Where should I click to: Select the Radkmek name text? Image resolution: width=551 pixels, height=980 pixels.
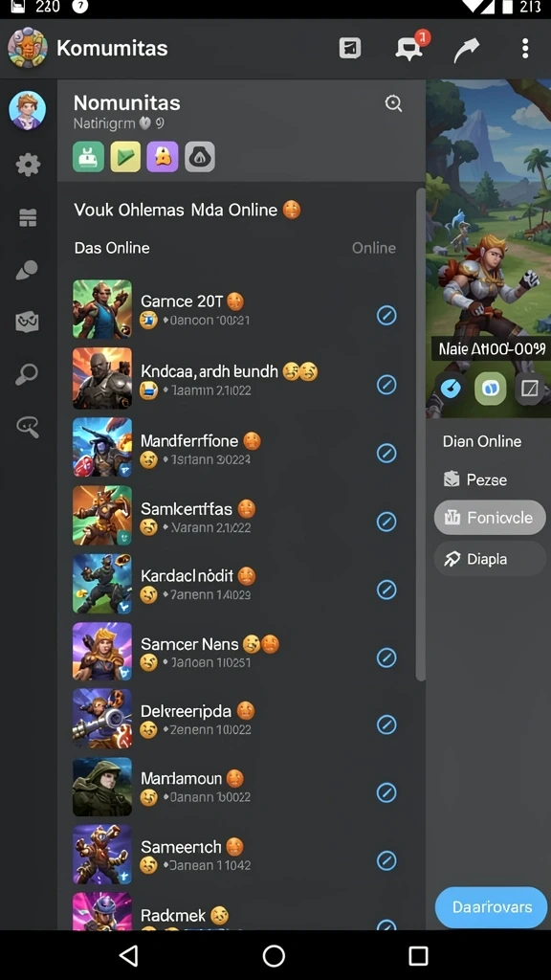173,916
